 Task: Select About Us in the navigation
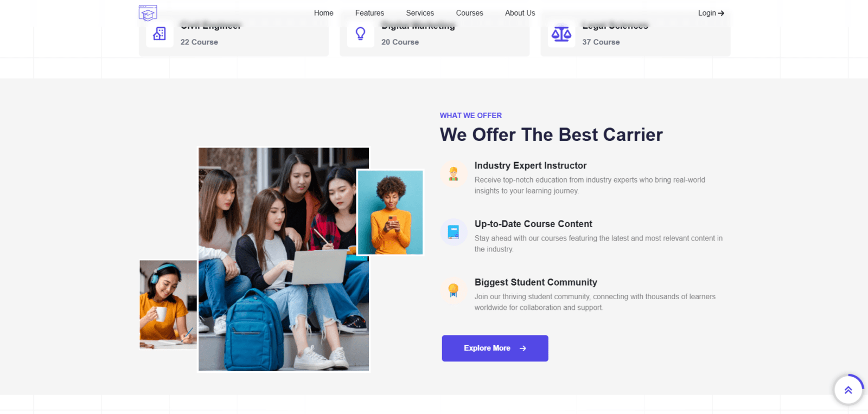(520, 13)
